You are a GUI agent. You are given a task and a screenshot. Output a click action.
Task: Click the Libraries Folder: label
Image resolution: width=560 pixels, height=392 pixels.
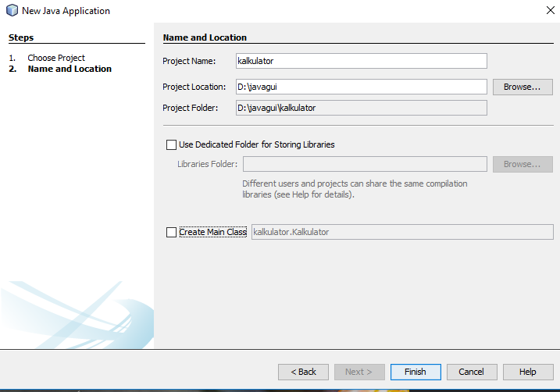pyautogui.click(x=207, y=164)
